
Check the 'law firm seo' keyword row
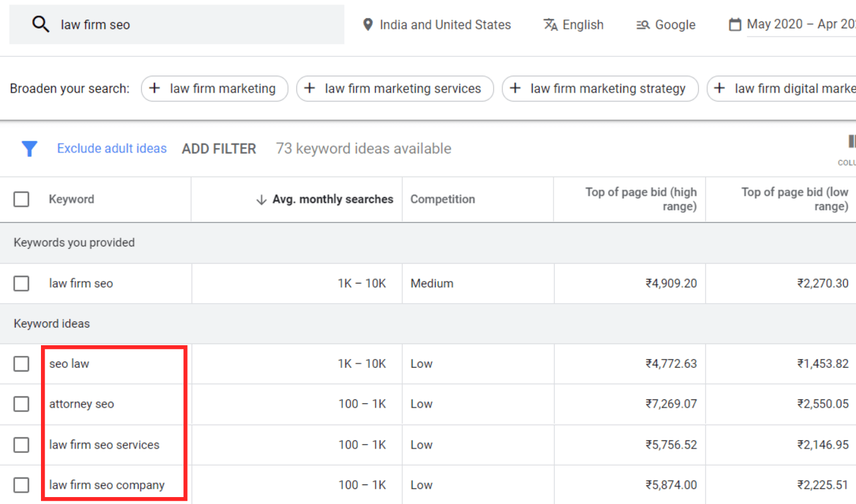(21, 283)
